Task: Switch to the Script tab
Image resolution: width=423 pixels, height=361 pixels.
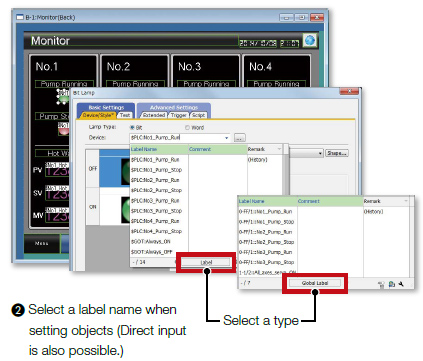Action: click(198, 115)
